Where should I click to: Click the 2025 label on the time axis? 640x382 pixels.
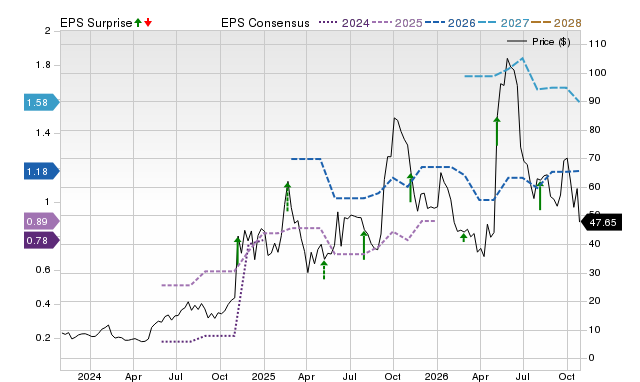[x=264, y=376]
